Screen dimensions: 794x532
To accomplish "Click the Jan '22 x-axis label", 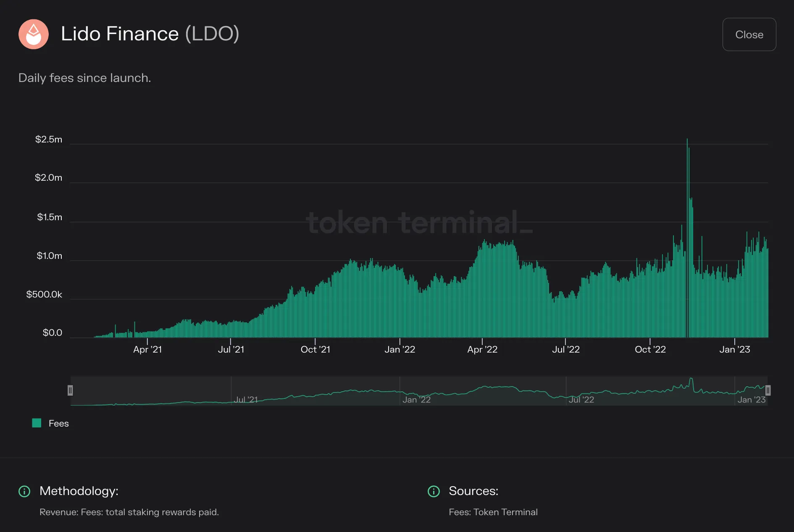I will coord(400,350).
